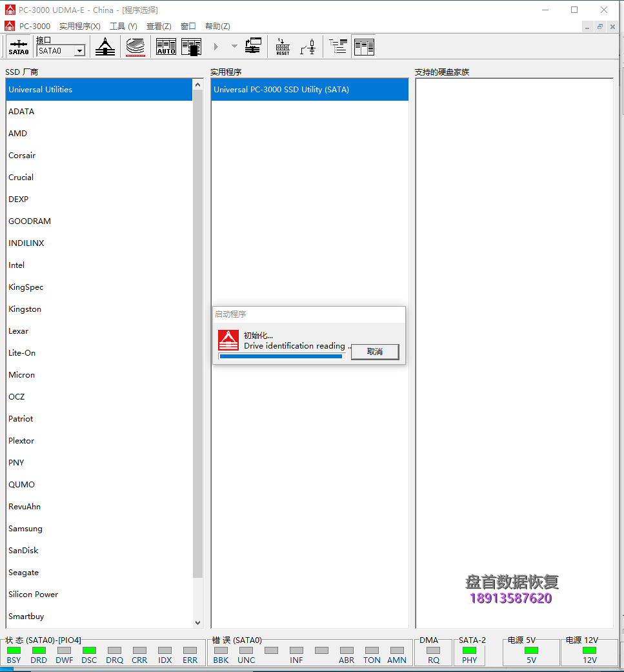624x672 pixels.
Task: Select PNY in vendor list
Action: point(99,462)
